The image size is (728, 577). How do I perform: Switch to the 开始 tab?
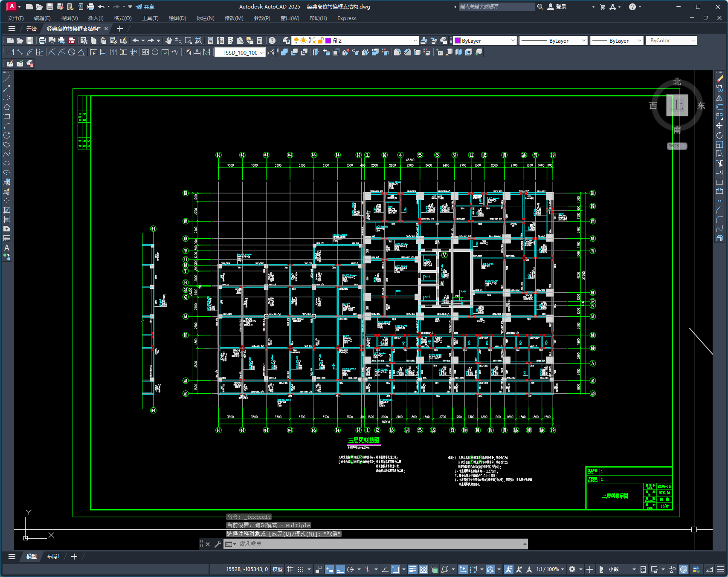click(x=32, y=29)
